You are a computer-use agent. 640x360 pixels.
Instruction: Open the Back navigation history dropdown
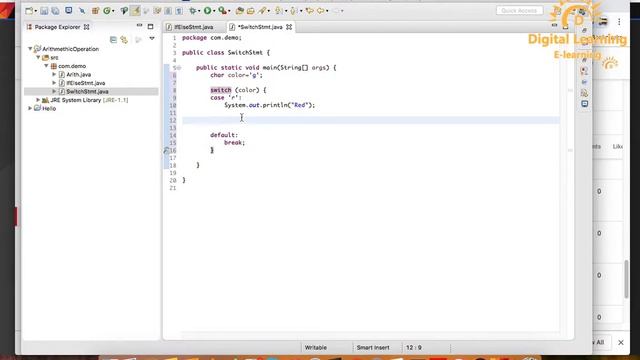[x=327, y=11]
